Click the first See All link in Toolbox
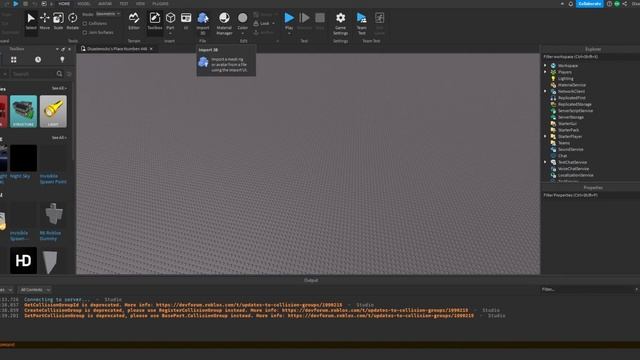 pos(59,88)
